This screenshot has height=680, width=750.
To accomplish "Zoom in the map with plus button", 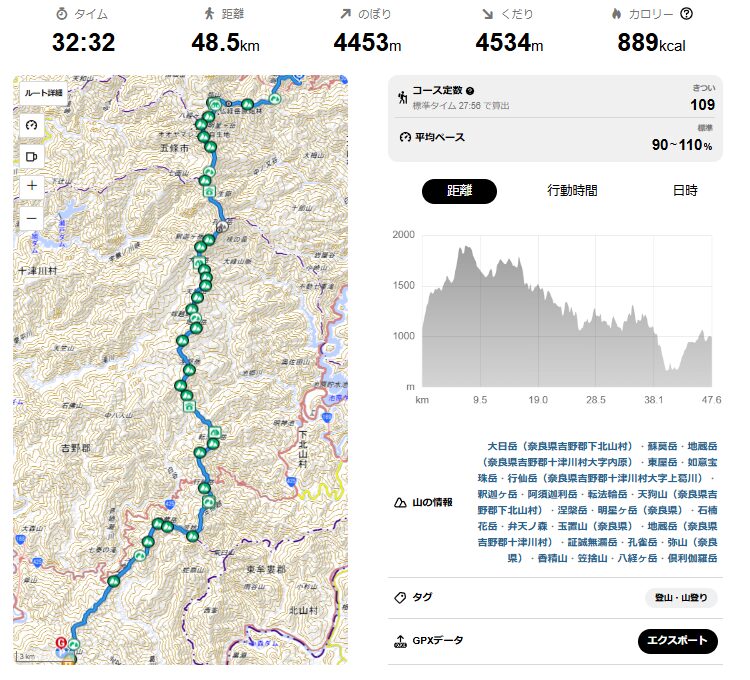I will coord(32,186).
